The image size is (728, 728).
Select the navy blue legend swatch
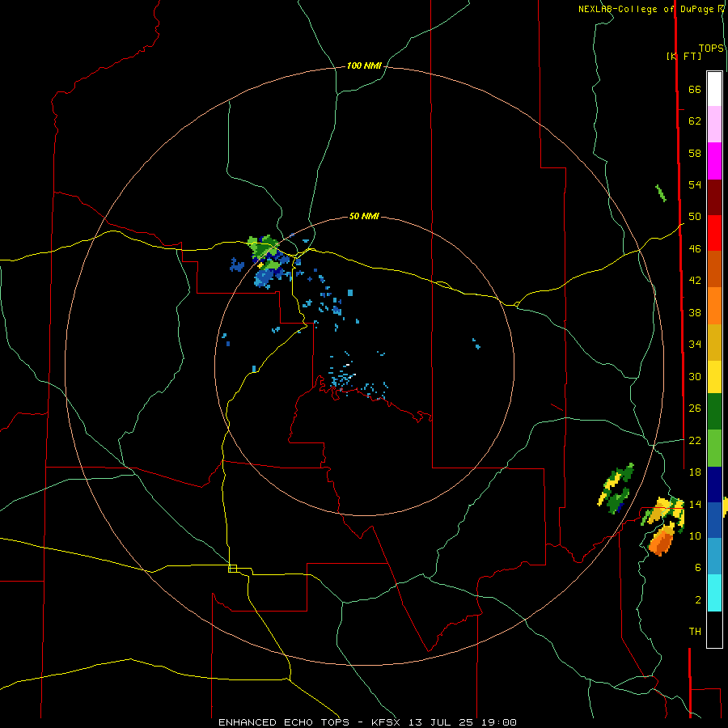pyautogui.click(x=714, y=485)
